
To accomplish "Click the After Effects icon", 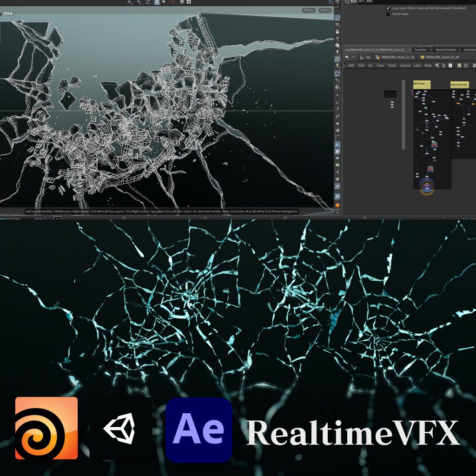I will (x=198, y=429).
